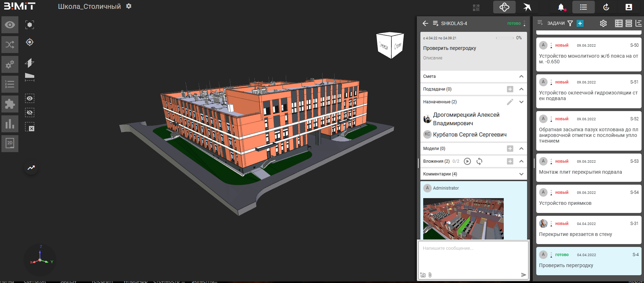This screenshot has width=644, height=283.
Task: Toggle the task list panel button
Action: 583,7
